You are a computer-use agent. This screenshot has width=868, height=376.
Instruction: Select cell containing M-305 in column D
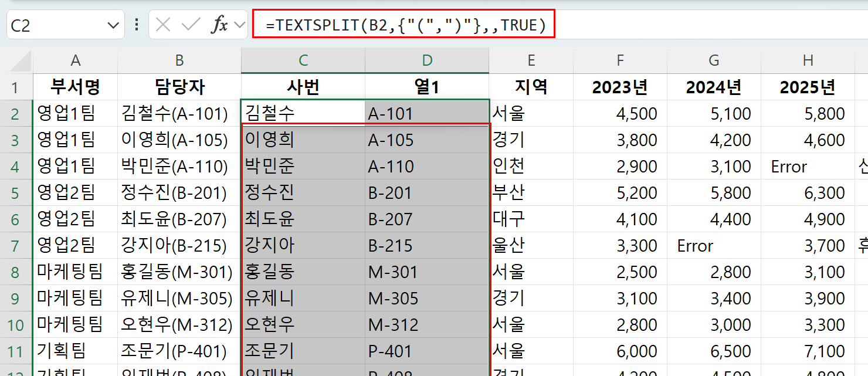click(x=427, y=299)
